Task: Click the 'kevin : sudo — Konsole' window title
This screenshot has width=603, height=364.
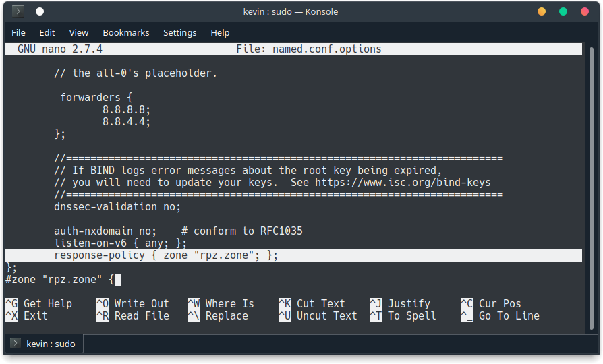Action: pos(290,11)
